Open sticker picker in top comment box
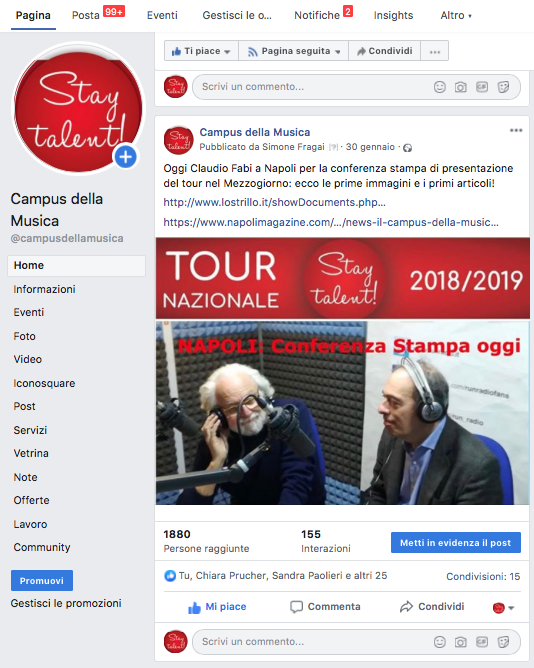This screenshot has width=534, height=668. [503, 87]
